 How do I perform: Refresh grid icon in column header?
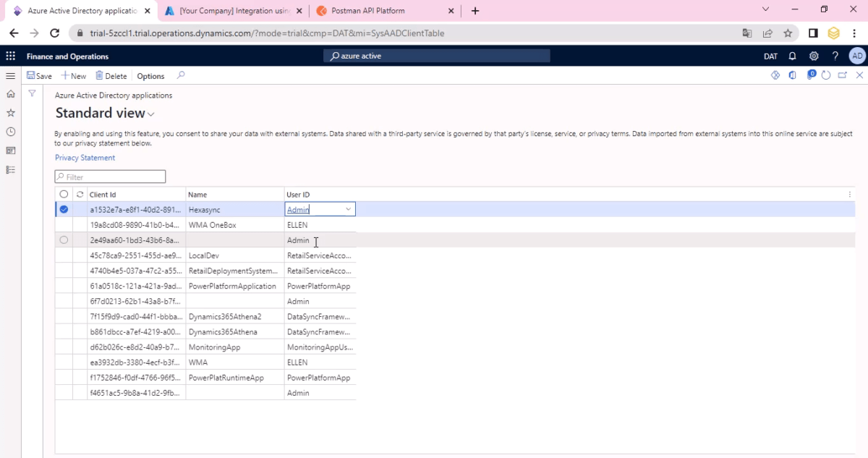coord(80,195)
